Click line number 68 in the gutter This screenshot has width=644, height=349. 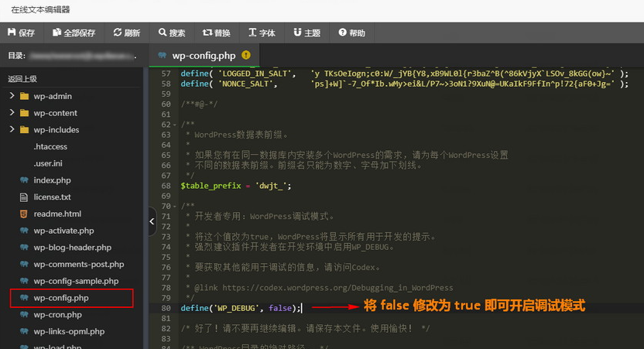[x=166, y=186]
